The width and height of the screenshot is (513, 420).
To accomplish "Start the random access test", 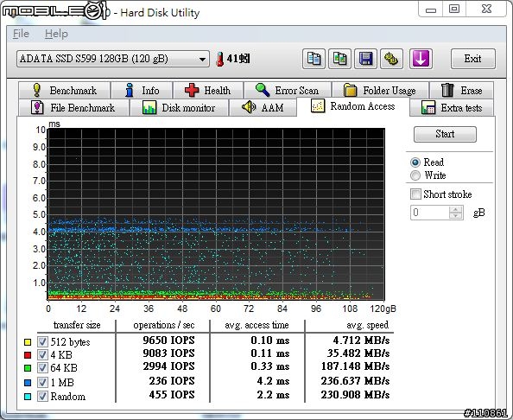I will click(445, 134).
